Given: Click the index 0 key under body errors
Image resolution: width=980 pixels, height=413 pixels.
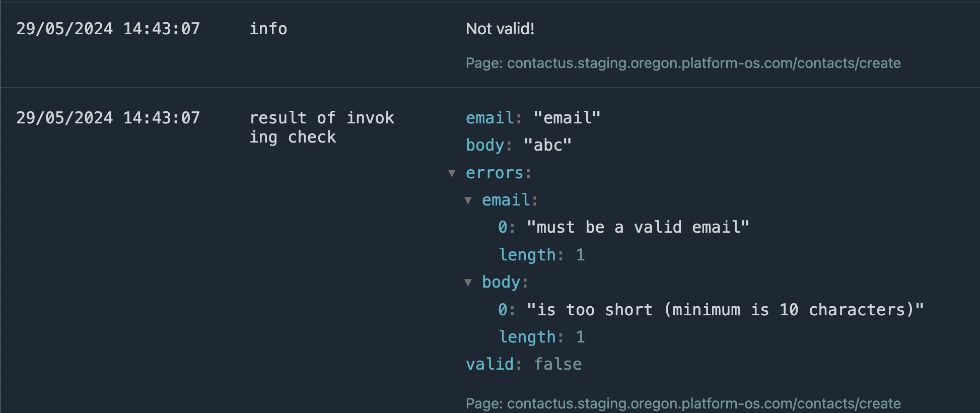Looking at the screenshot, I should 502,310.
